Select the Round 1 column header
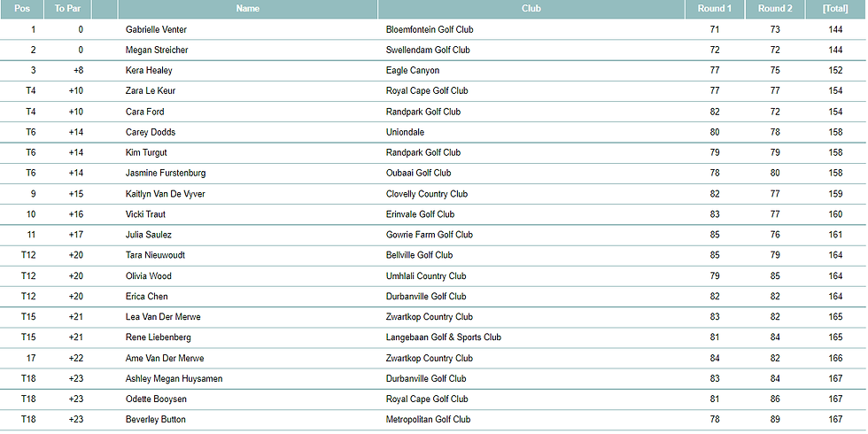Screen dimensions: 868x434 point(715,9)
